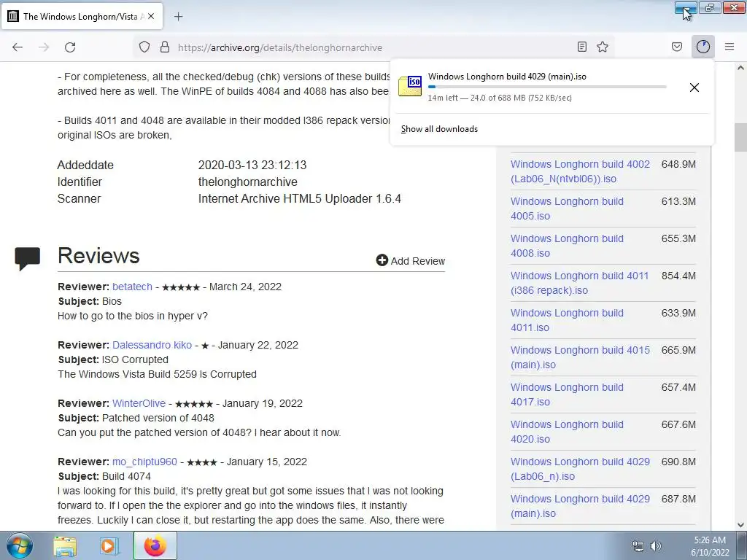
Task: View site security via the padlock icon
Action: tap(165, 47)
